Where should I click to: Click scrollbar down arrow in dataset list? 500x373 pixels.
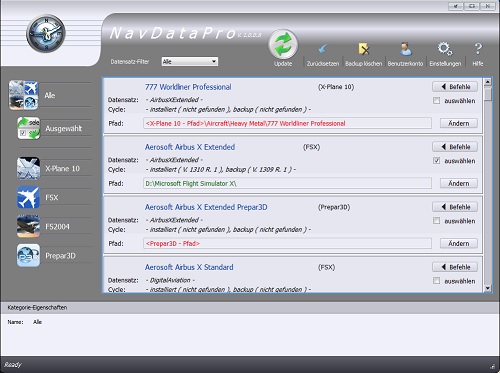tap(488, 288)
